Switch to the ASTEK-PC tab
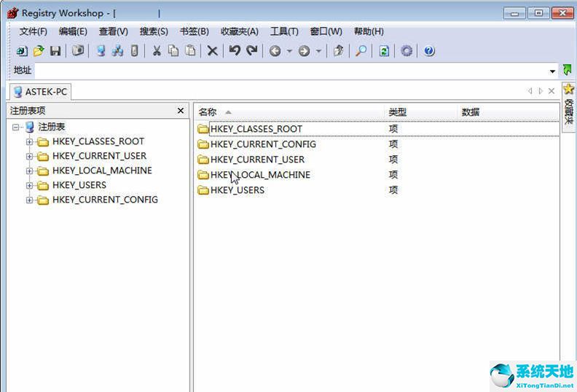Screen dimensions: 577x392 [40, 92]
